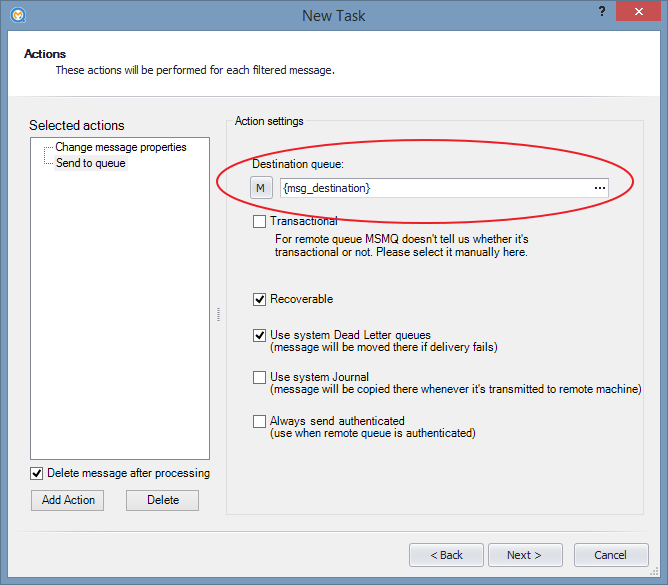
Task: Check Always send authenticated
Action: (259, 421)
